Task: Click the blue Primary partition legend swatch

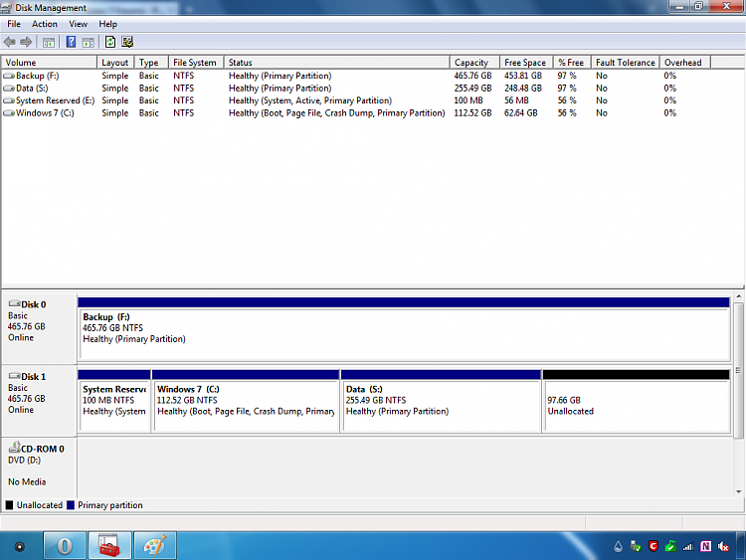Action: pyautogui.click(x=71, y=505)
